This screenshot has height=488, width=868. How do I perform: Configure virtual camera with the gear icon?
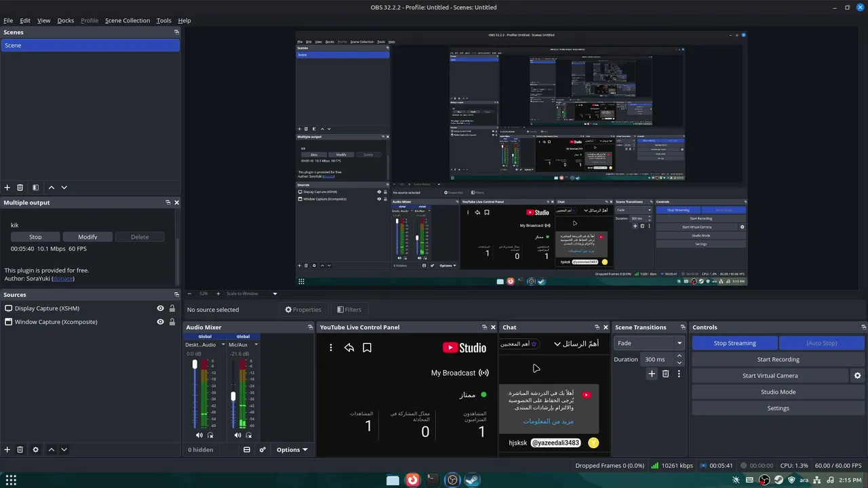click(858, 375)
